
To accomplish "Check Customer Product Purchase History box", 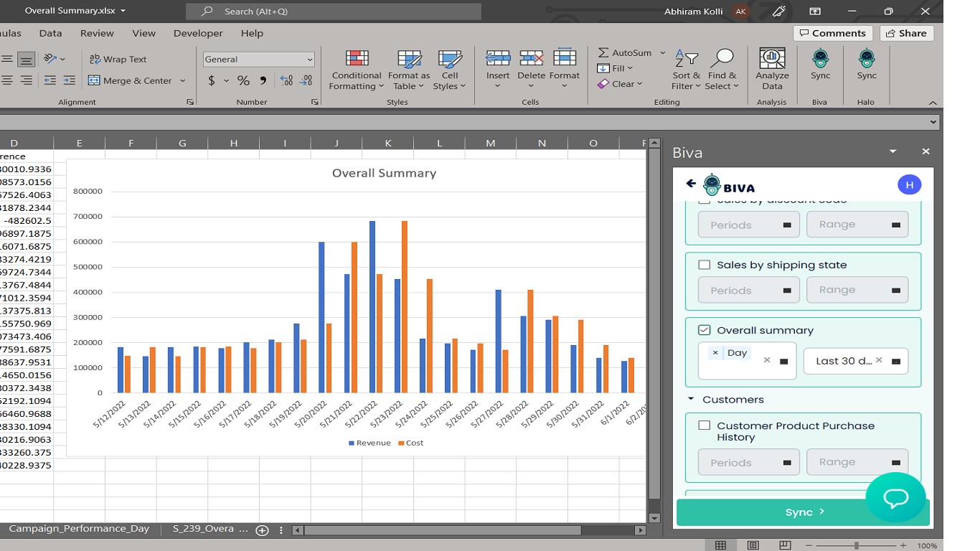I will (705, 425).
